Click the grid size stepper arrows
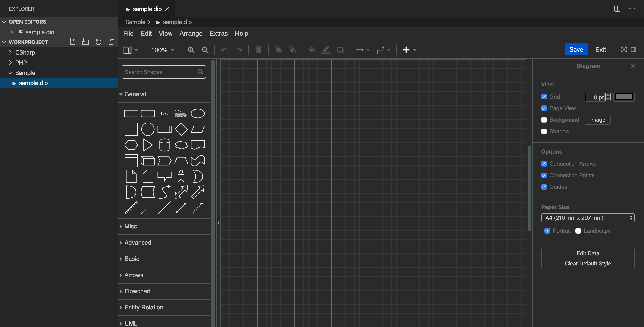The height and width of the screenshot is (327, 644). coord(608,97)
